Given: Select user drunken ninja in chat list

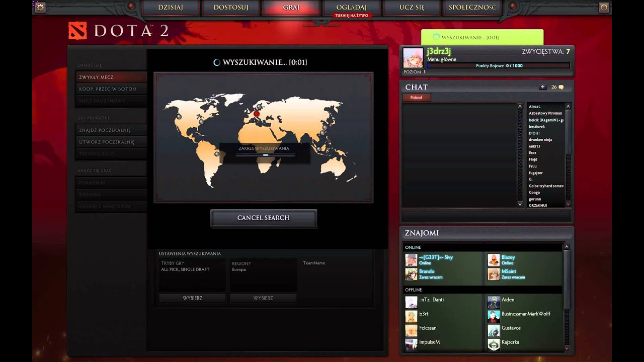Looking at the screenshot, I should click(x=540, y=140).
